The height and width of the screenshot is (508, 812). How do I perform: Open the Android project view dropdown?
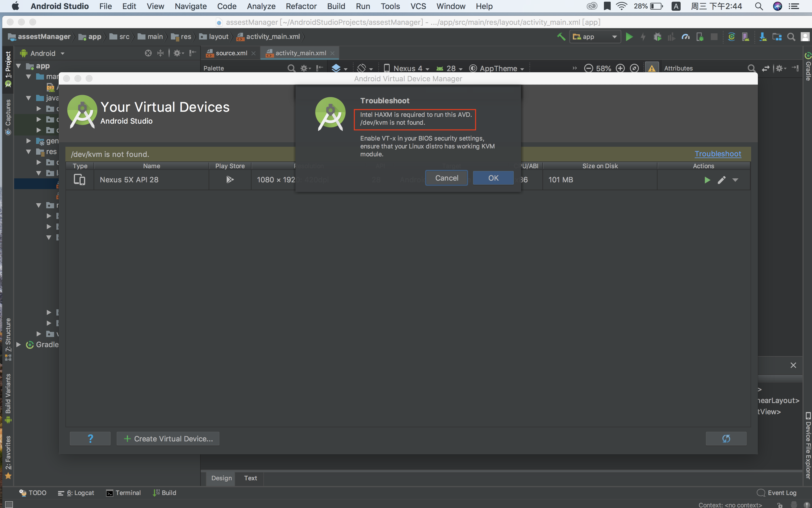tap(43, 53)
